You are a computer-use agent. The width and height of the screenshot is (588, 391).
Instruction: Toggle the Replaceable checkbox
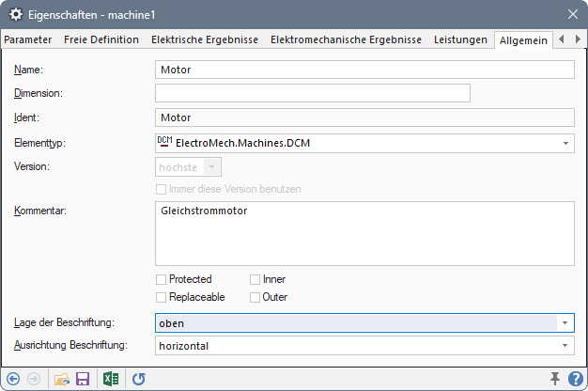coord(162,297)
